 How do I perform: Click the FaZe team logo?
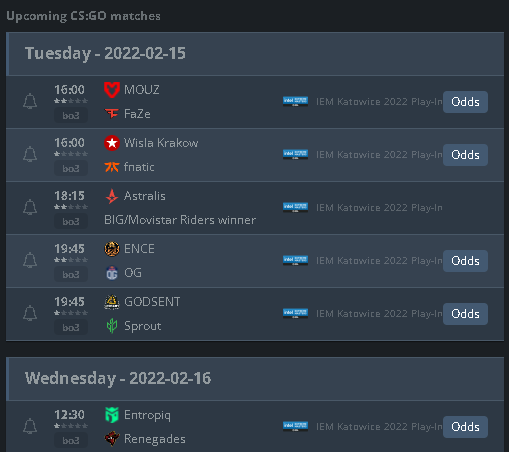[x=112, y=114]
